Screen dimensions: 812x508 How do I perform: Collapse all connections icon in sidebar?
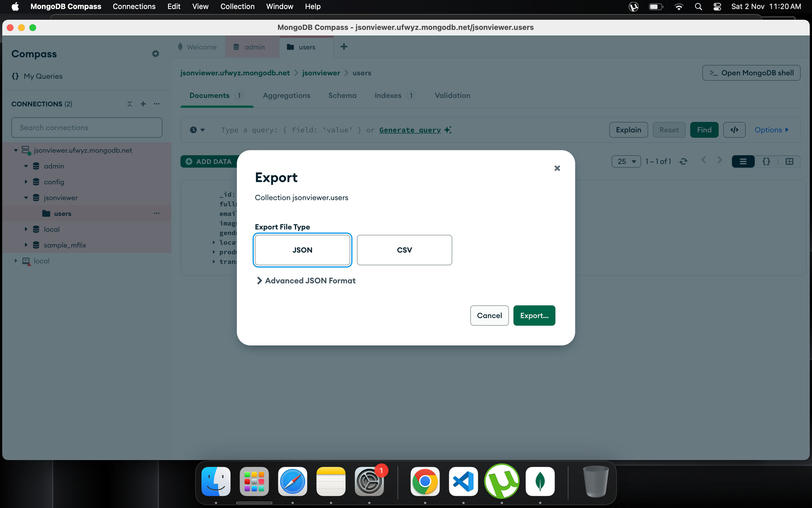click(x=129, y=104)
